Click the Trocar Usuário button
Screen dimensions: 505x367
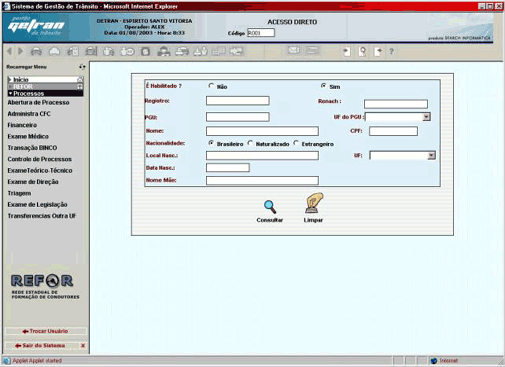46,331
